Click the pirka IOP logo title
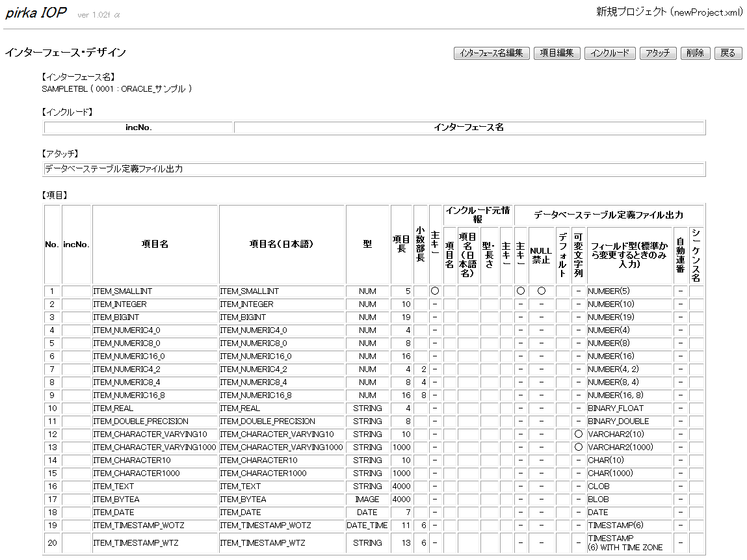Image resolution: width=747 pixels, height=560 pixels. pyautogui.click(x=36, y=14)
